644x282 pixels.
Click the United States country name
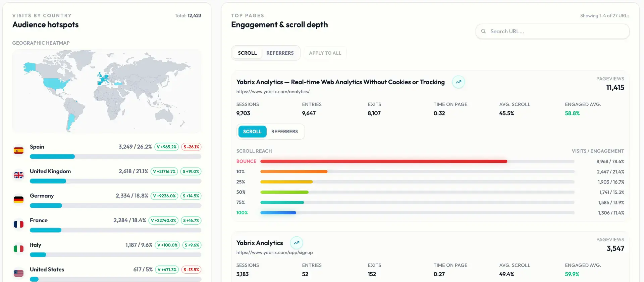pyautogui.click(x=47, y=269)
